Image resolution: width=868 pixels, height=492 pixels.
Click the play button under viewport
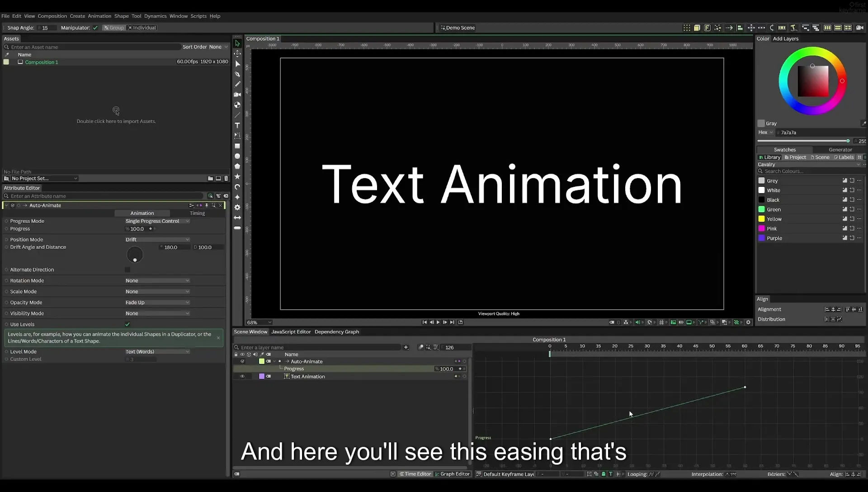coord(438,322)
